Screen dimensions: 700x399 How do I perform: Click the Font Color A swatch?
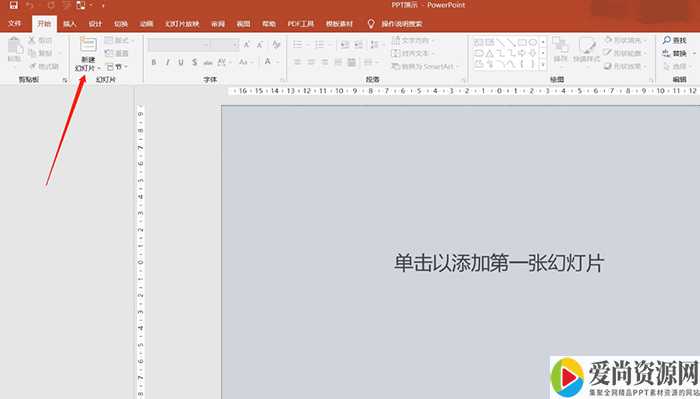(267, 62)
